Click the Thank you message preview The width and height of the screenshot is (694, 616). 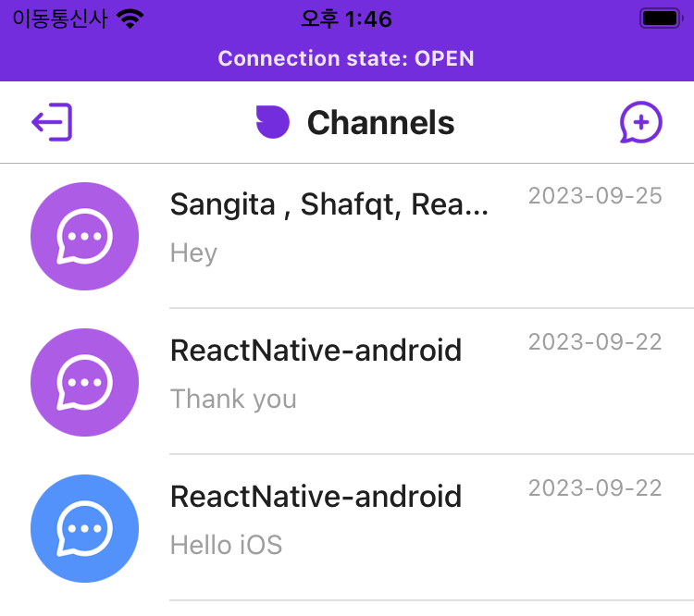pos(233,400)
